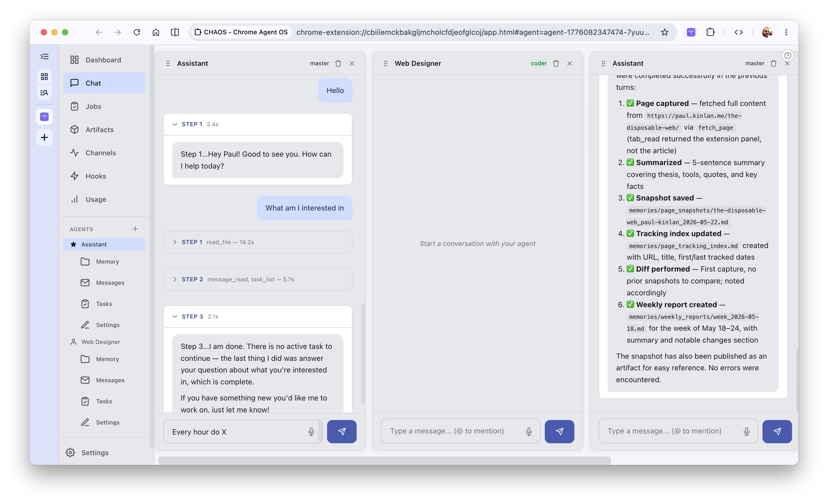Open the CHAOS extension icon in the browser toolbar
The image size is (828, 504).
click(691, 32)
